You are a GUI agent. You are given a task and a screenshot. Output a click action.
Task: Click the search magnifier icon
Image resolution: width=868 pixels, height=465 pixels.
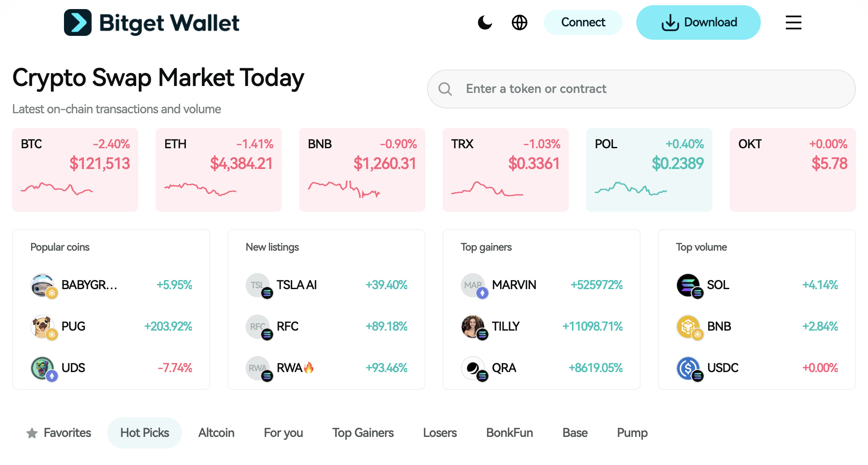445,89
